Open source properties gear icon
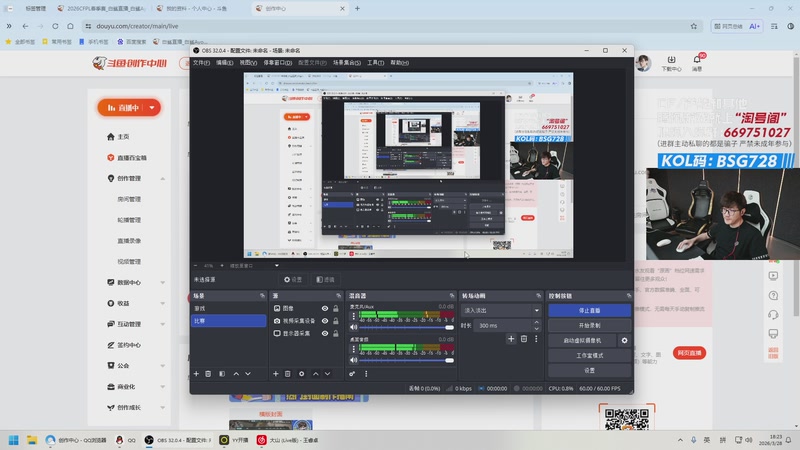The height and width of the screenshot is (450, 800). 302,374
